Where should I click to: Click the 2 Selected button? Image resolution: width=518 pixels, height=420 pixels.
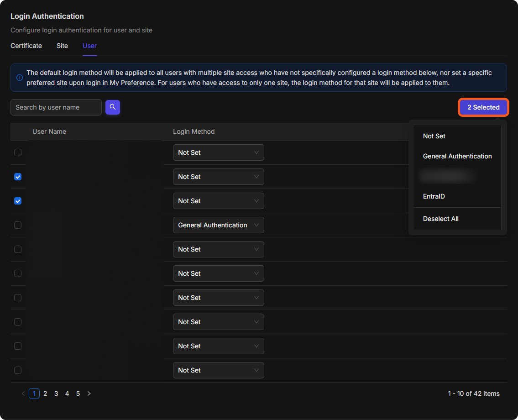tap(483, 107)
